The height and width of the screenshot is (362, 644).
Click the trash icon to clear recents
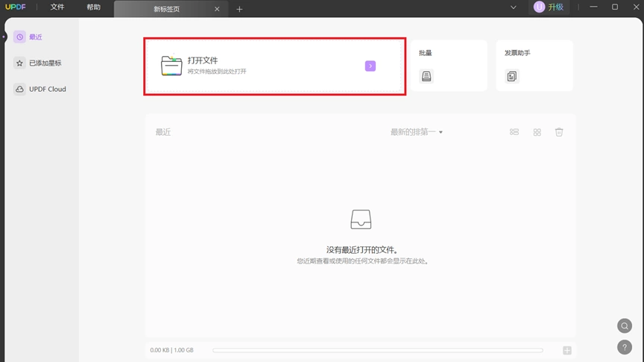point(559,132)
